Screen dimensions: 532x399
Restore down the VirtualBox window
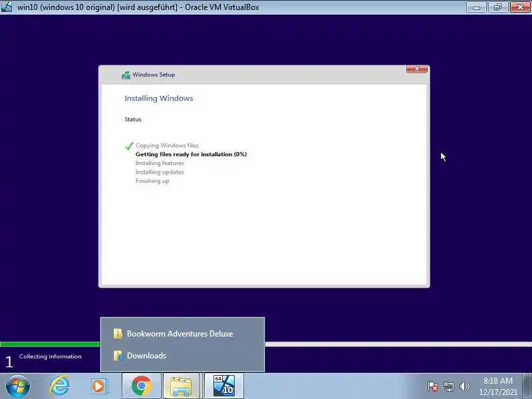(x=497, y=7)
